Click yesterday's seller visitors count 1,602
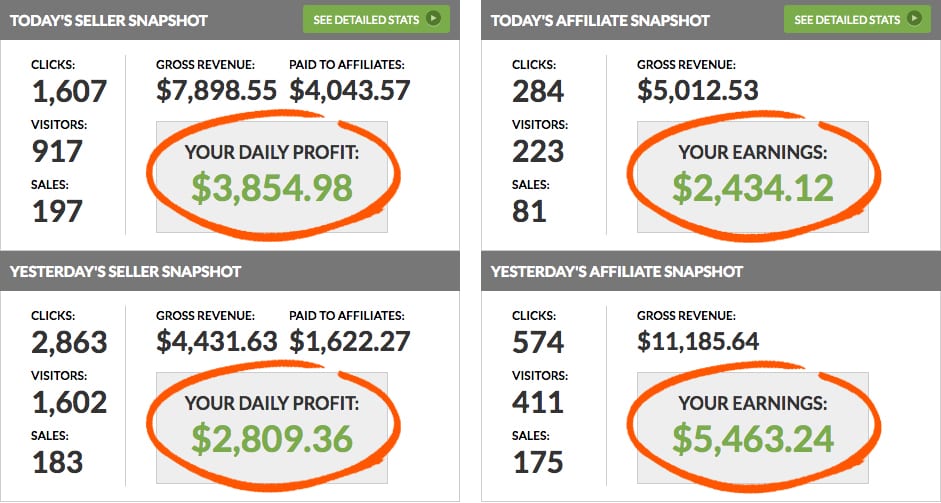Viewport: 941px width, 503px height. pos(69,403)
